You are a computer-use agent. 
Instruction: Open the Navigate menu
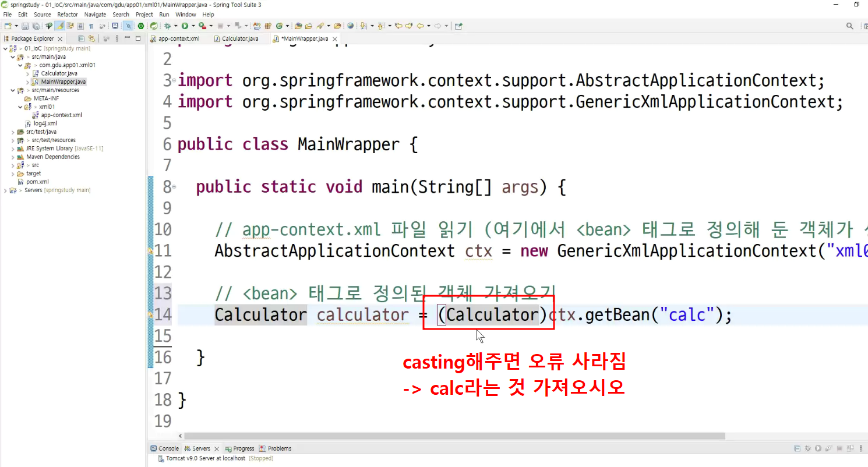95,15
